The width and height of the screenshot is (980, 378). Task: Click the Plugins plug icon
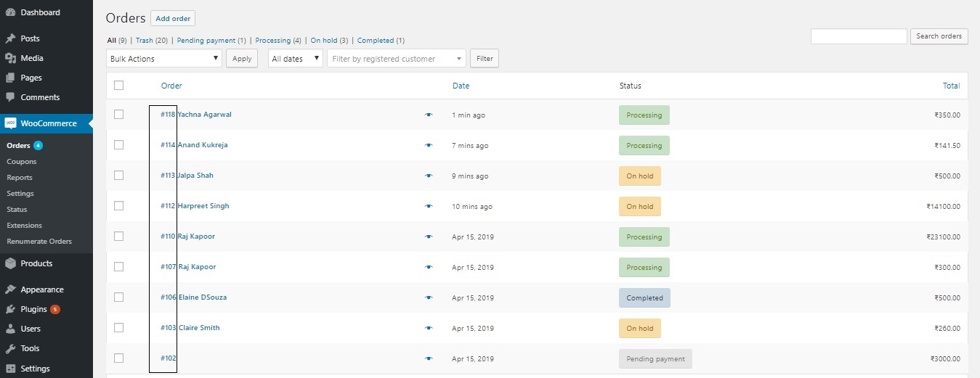tap(10, 309)
